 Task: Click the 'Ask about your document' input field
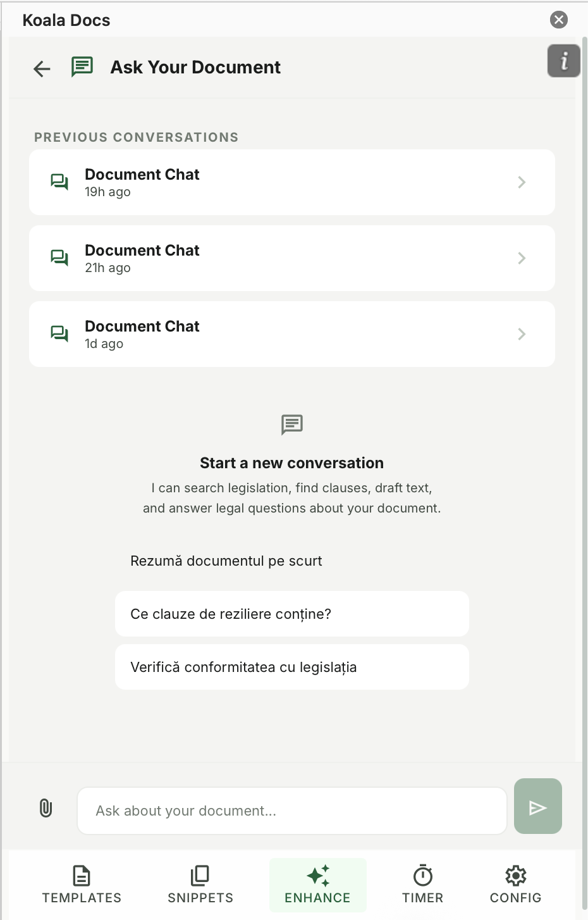[291, 811]
